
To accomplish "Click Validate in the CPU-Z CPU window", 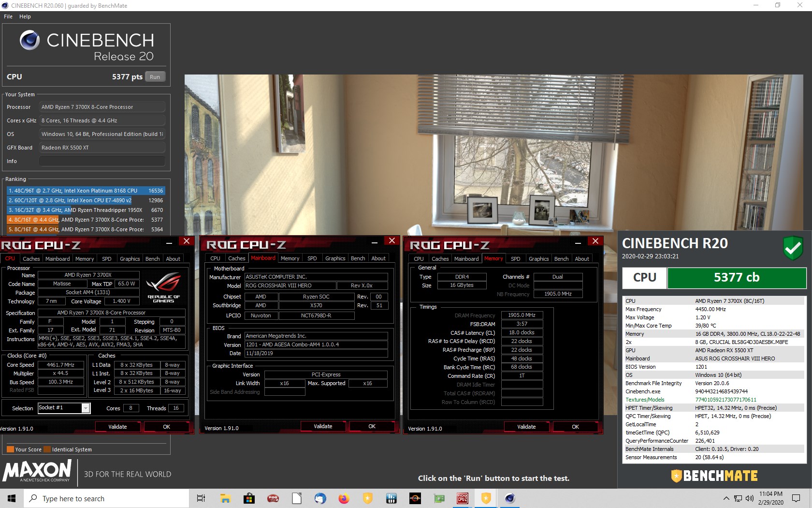I will [117, 427].
